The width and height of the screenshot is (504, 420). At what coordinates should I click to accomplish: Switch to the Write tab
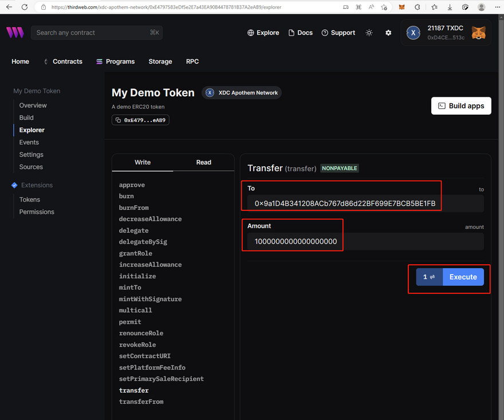pyautogui.click(x=143, y=162)
